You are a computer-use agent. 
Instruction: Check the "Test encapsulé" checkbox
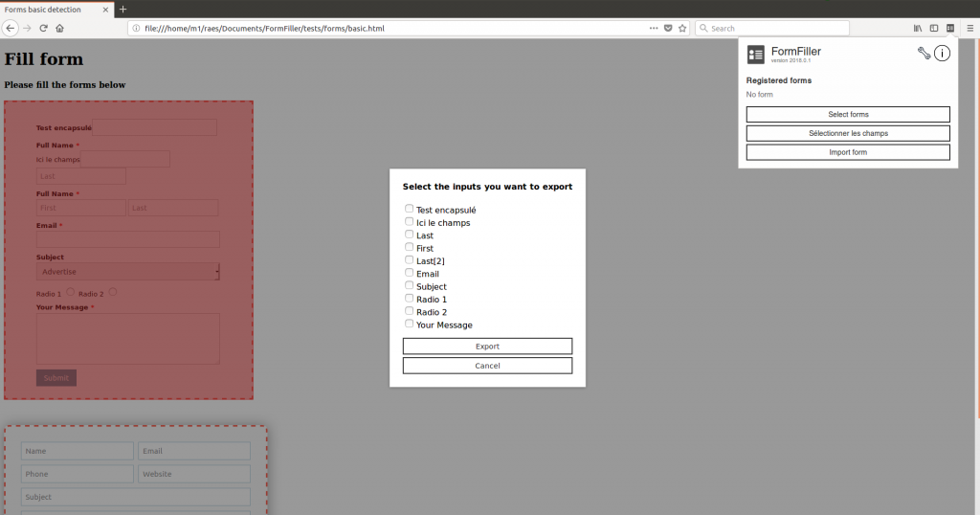pos(410,209)
